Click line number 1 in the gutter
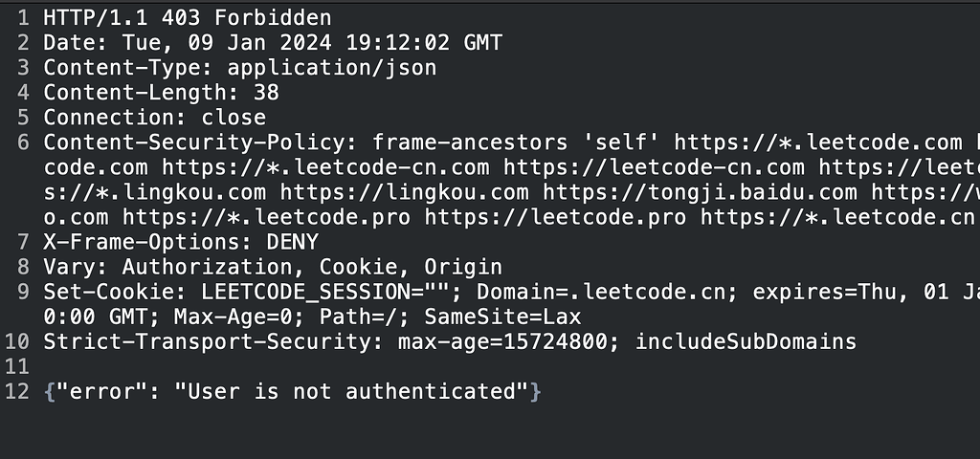The height and width of the screenshot is (459, 980). tap(23, 18)
